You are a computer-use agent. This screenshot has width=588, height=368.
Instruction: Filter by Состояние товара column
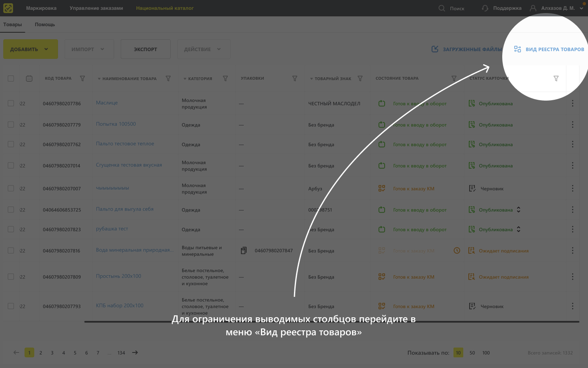click(x=454, y=79)
